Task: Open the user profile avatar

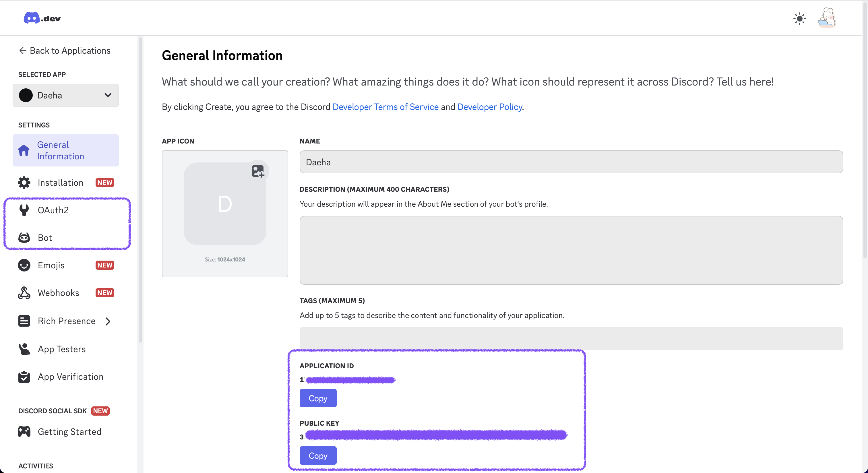Action: [x=827, y=18]
